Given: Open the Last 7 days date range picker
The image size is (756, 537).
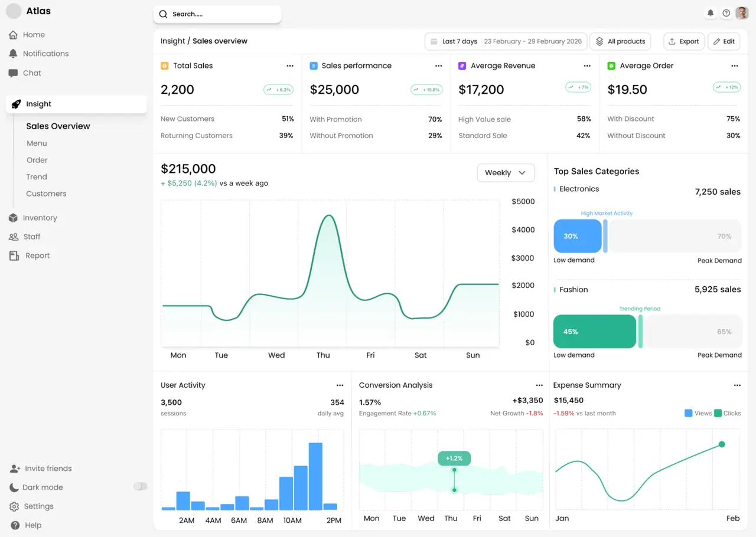Looking at the screenshot, I should (x=506, y=41).
